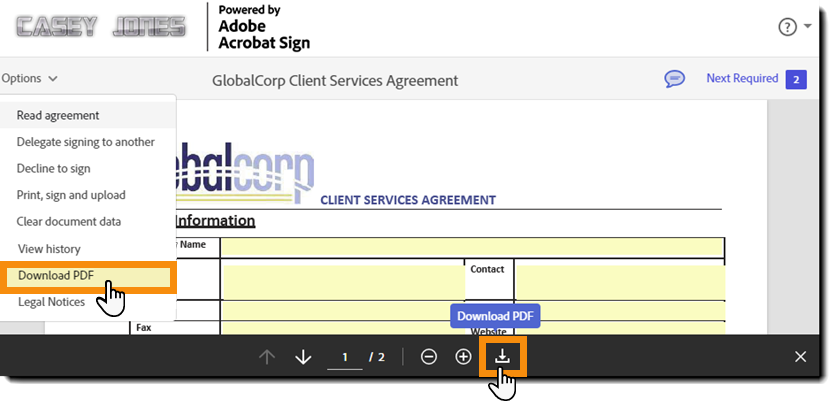Viewport: 829px width, 401px height.
Task: Close the bottom toolbar with X icon
Action: (x=800, y=357)
